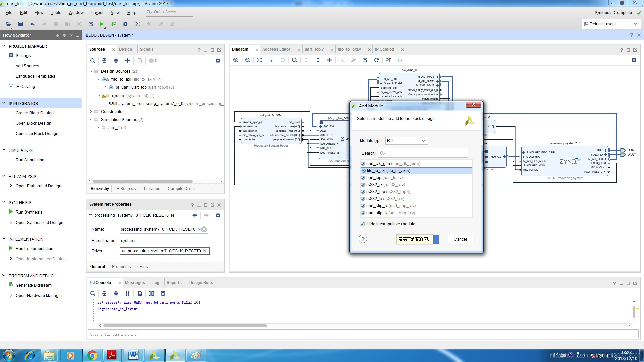The width and height of the screenshot is (644, 362).
Task: Click the Add IP plus icon in diagram toolbar
Action: pyautogui.click(x=330, y=60)
